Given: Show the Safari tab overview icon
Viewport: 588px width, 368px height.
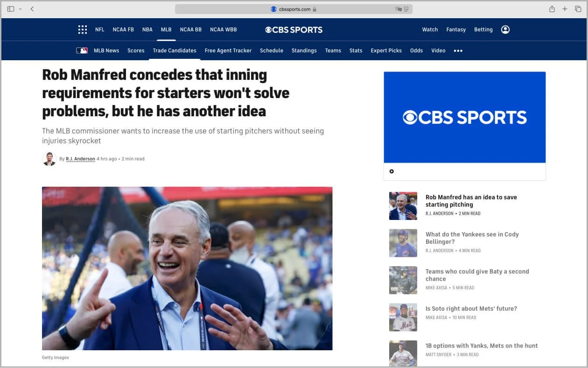Looking at the screenshot, I should click(578, 9).
